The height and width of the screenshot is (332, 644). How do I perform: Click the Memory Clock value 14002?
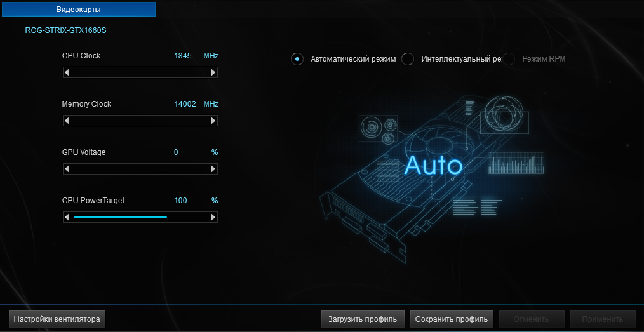coord(185,104)
